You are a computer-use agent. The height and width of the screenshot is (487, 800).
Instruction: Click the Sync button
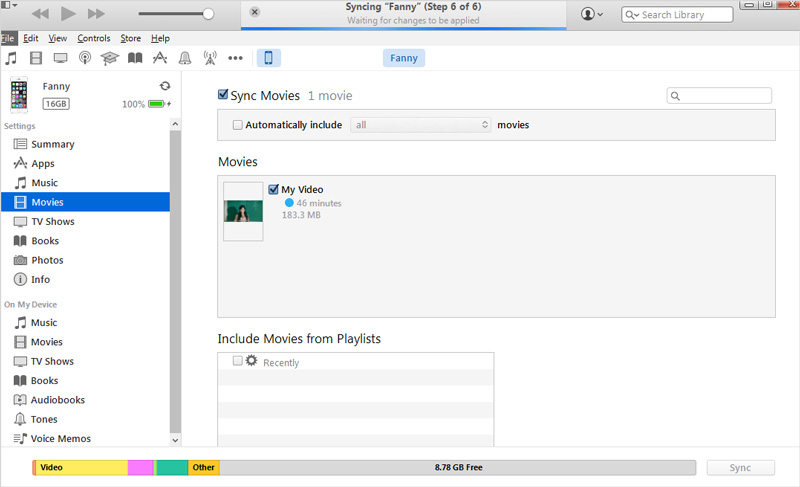click(x=740, y=468)
